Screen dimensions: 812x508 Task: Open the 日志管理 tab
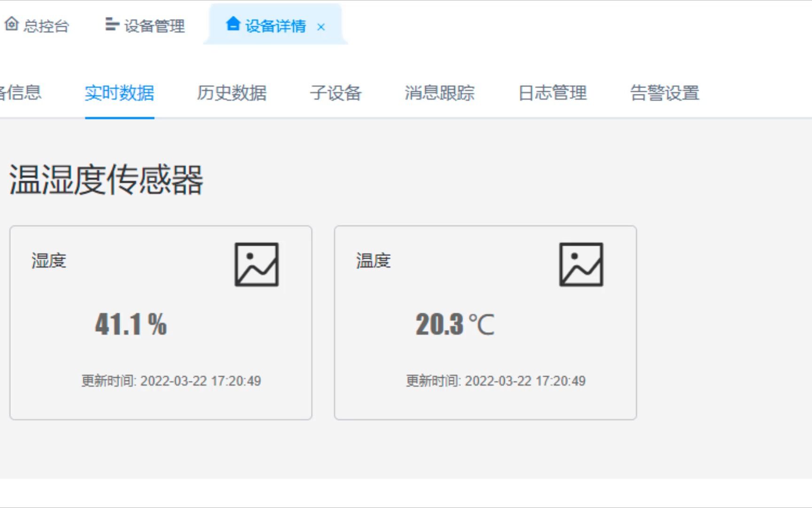click(x=553, y=94)
